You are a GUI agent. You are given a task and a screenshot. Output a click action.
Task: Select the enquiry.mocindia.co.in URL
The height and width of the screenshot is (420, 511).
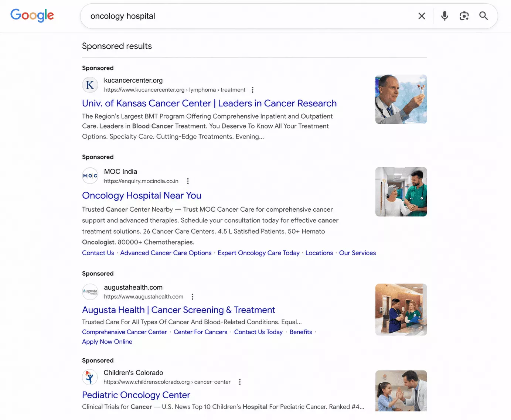pyautogui.click(x=141, y=181)
